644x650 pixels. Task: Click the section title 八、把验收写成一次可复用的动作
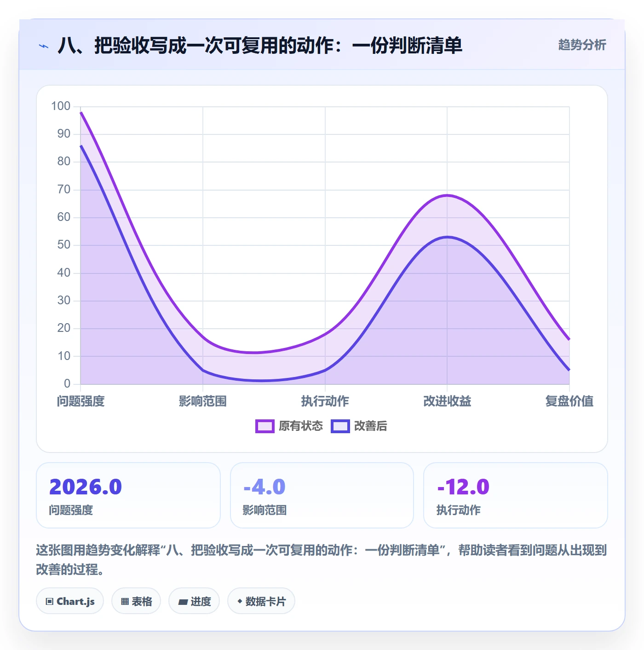260,46
